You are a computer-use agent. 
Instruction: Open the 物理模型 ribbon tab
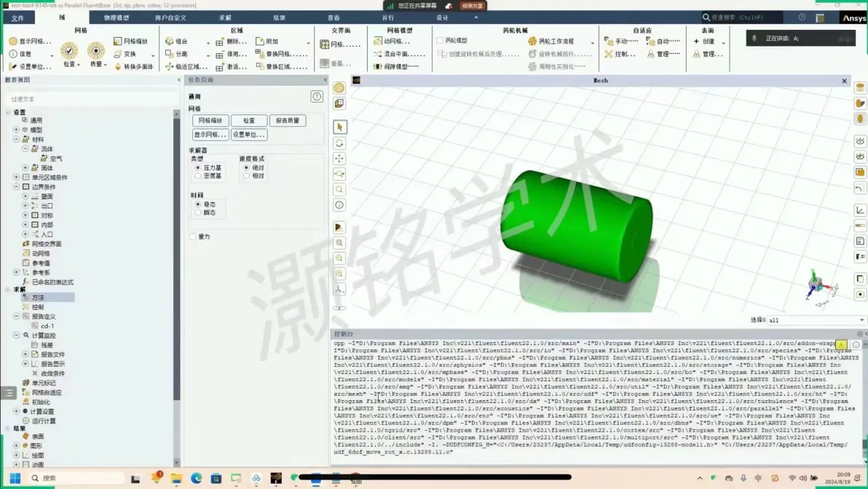pyautogui.click(x=117, y=17)
